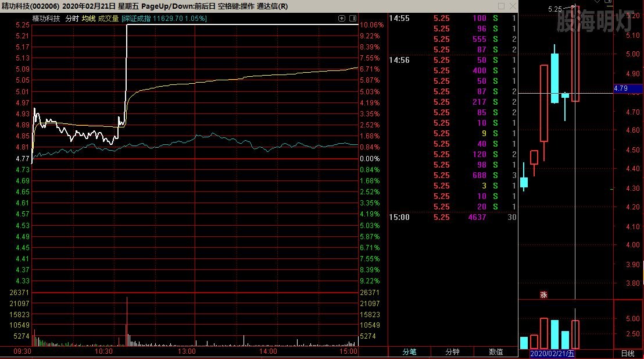Click the tallest intraday volume spike bar
Screen dimensions: 644x359
127,321
